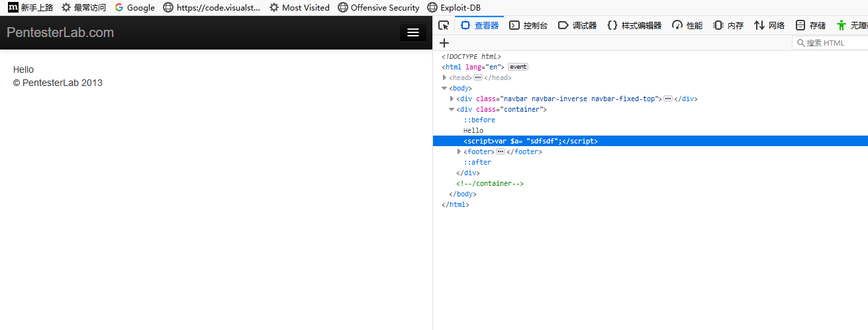This screenshot has height=330, width=868.
Task: Open the 控制台 Console tab
Action: 528,26
